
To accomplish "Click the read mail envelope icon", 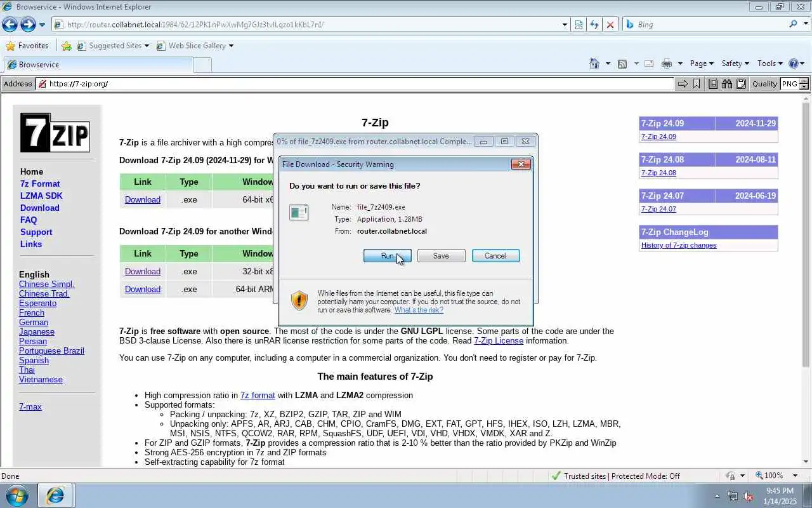I will coord(649,63).
